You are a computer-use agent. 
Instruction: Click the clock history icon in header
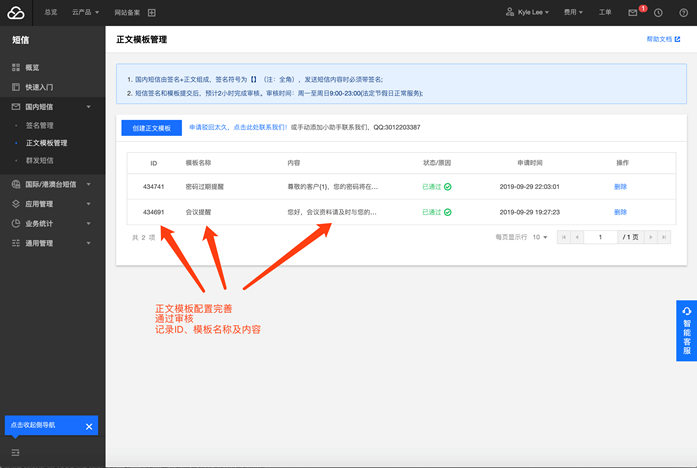(658, 13)
